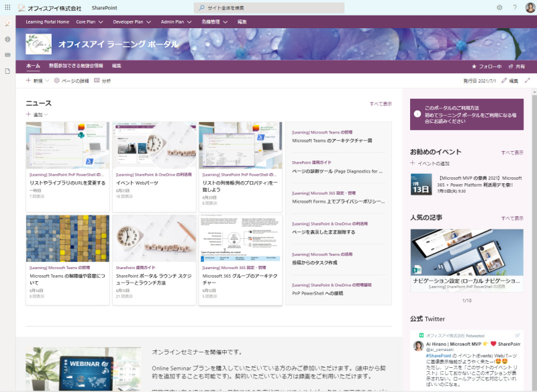Click the page vertical scrollbar
The image size is (537, 392).
pos(534,240)
